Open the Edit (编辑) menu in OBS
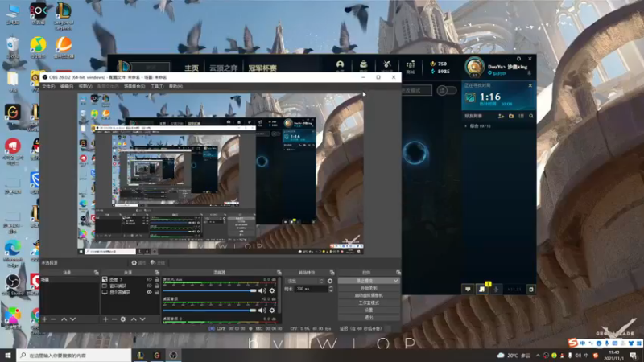Image resolution: width=644 pixels, height=362 pixels. (67, 87)
